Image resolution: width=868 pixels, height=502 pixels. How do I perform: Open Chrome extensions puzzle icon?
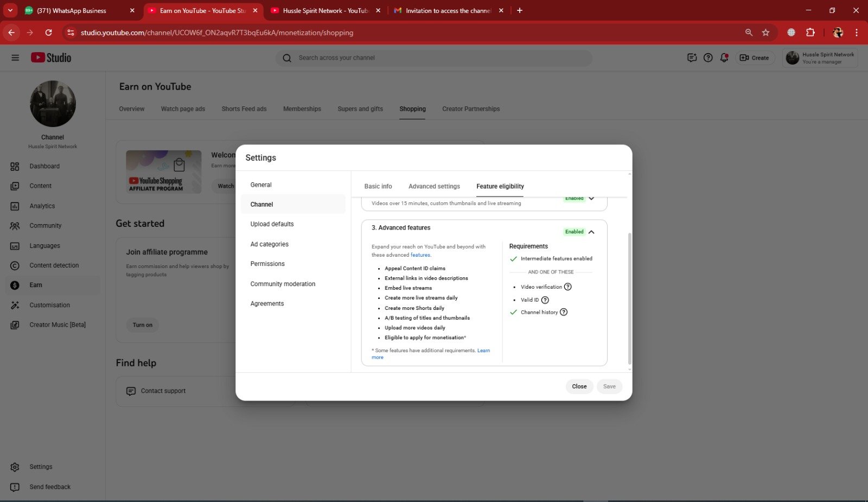[x=810, y=33]
